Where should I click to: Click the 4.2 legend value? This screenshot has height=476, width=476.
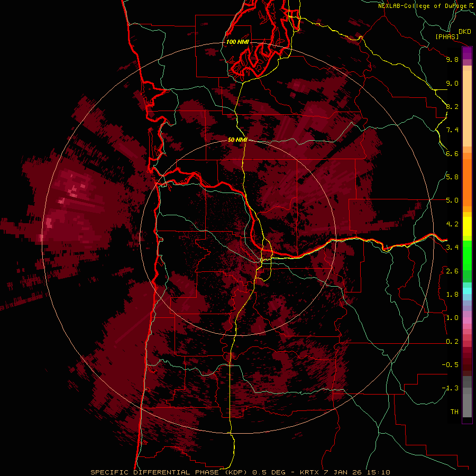(452, 224)
